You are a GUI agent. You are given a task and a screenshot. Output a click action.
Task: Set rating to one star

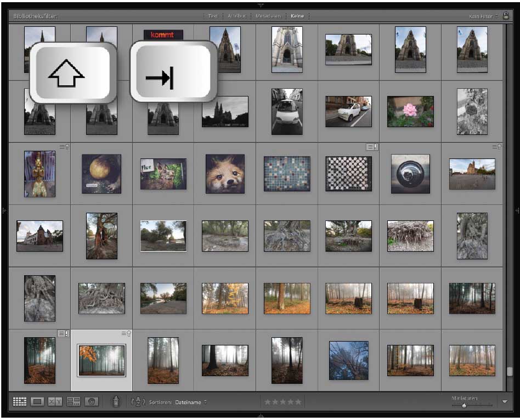pyautogui.click(x=267, y=402)
